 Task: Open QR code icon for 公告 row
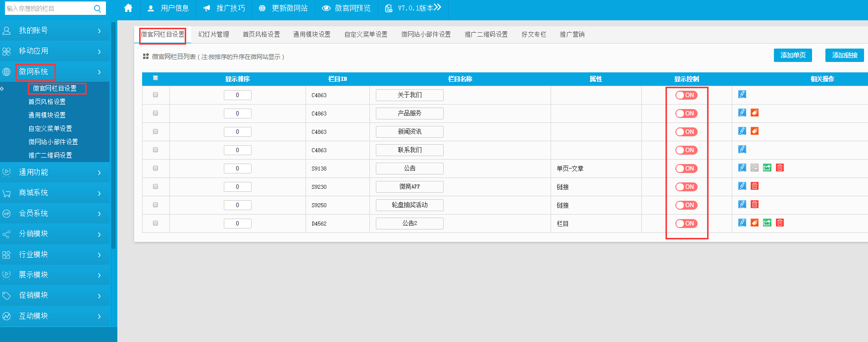click(x=754, y=168)
